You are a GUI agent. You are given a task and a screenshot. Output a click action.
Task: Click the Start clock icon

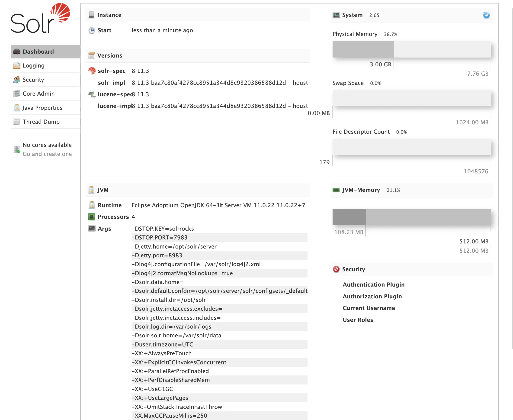click(x=92, y=30)
